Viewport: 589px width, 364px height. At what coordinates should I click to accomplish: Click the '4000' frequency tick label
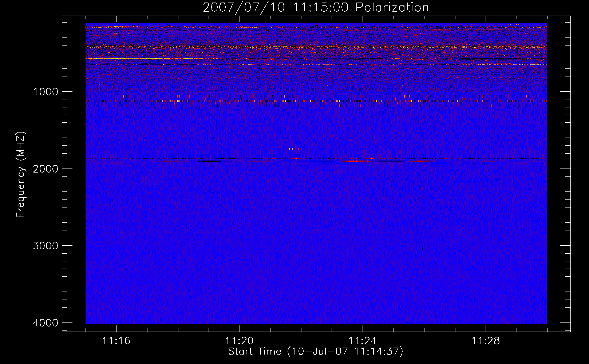[46, 323]
